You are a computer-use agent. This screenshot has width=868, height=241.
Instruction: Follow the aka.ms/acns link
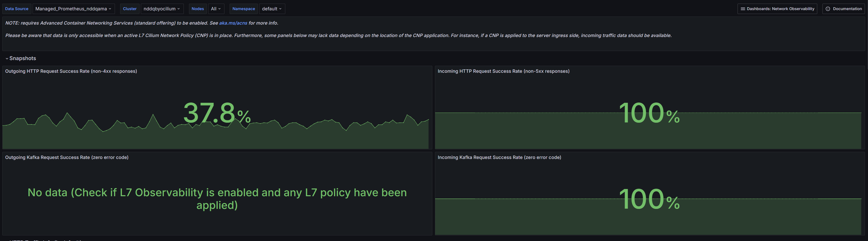pos(233,23)
